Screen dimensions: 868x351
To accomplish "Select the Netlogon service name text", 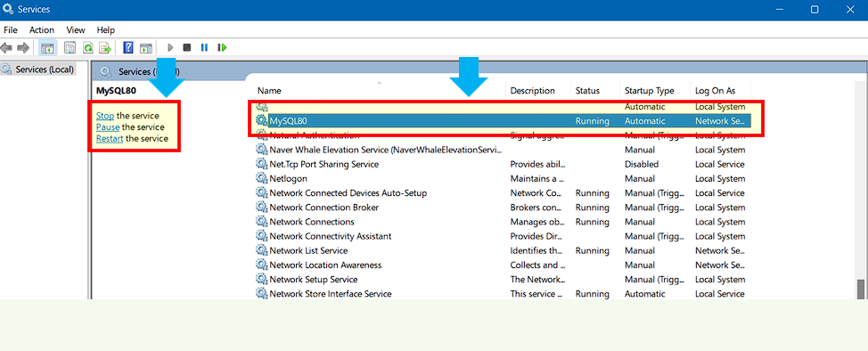I will coord(288,178).
